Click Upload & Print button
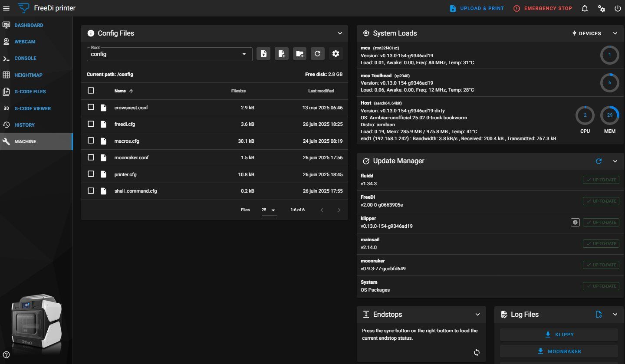Image resolution: width=625 pixels, height=364 pixels. pos(477,8)
